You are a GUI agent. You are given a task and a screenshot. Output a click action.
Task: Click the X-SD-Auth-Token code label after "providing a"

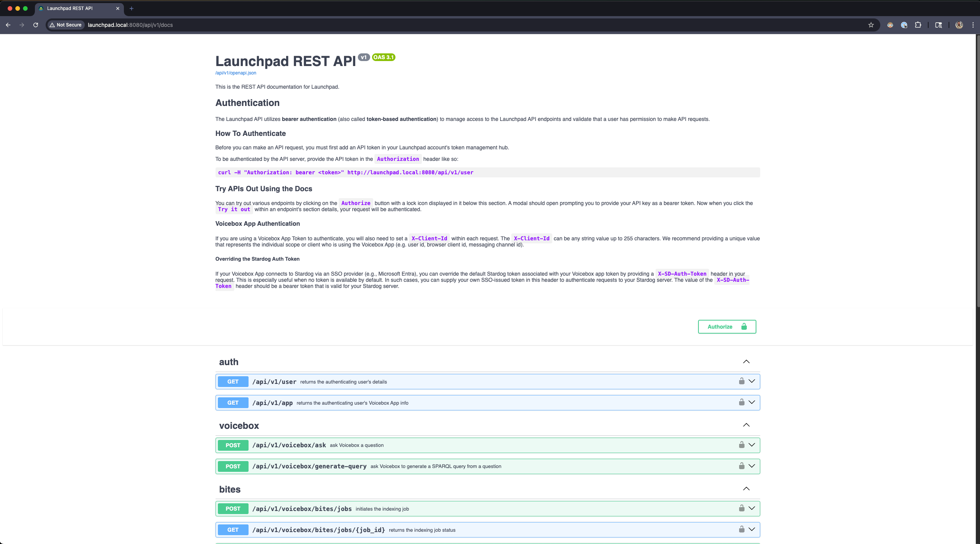[x=682, y=274]
